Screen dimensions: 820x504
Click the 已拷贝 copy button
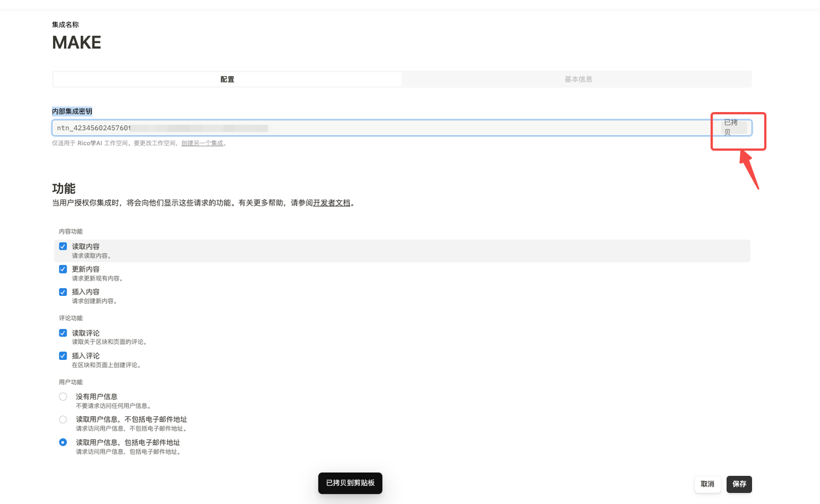pos(732,127)
